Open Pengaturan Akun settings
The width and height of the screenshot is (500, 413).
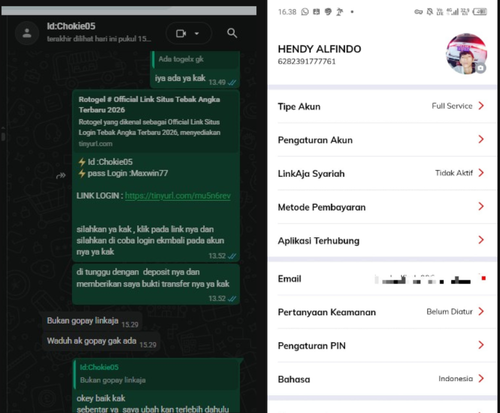coord(382,140)
